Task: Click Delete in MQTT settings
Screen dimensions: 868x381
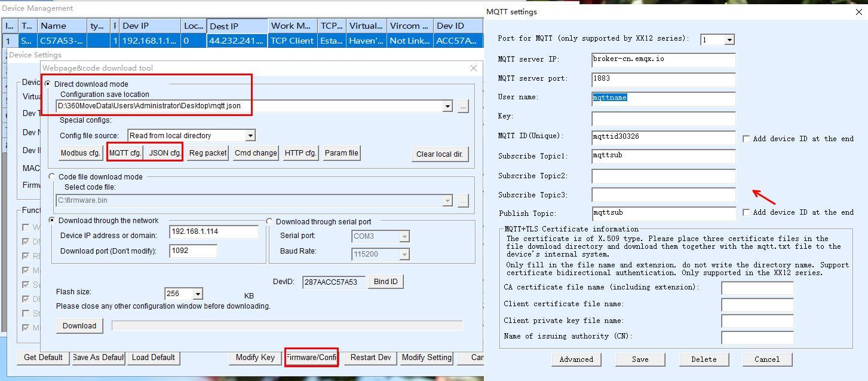Action: point(704,359)
